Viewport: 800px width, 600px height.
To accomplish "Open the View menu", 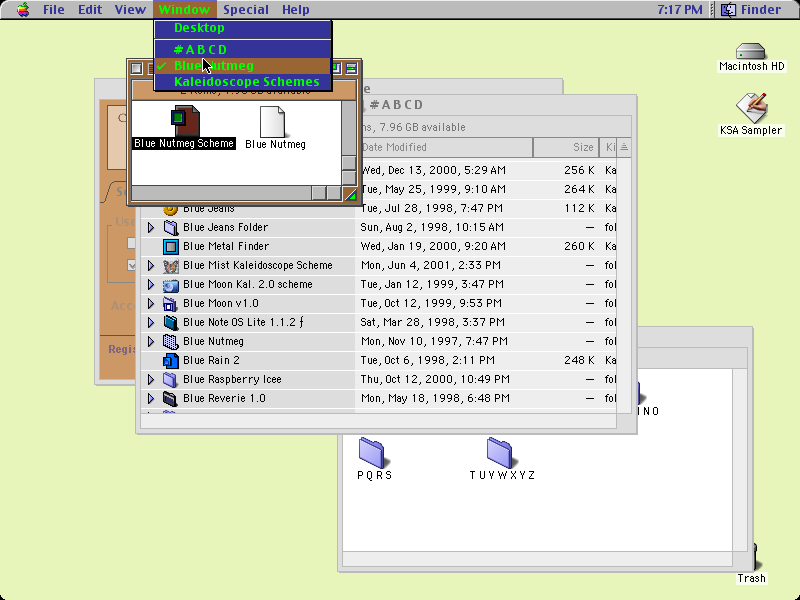I will click(x=130, y=9).
